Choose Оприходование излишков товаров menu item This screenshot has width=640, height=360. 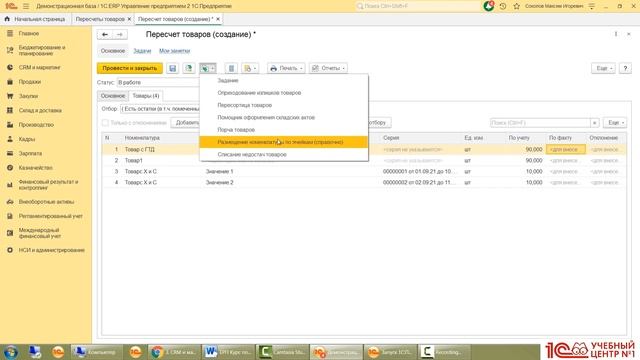point(284,93)
